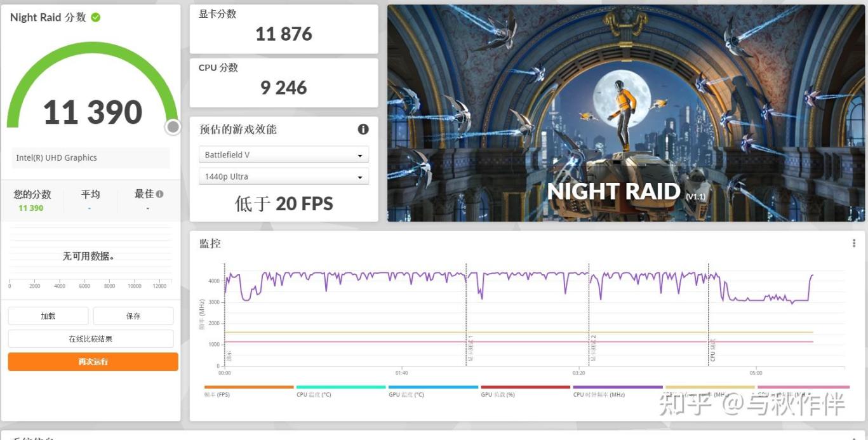The height and width of the screenshot is (440, 868).
Task: Click the 保存 button
Action: tap(133, 316)
